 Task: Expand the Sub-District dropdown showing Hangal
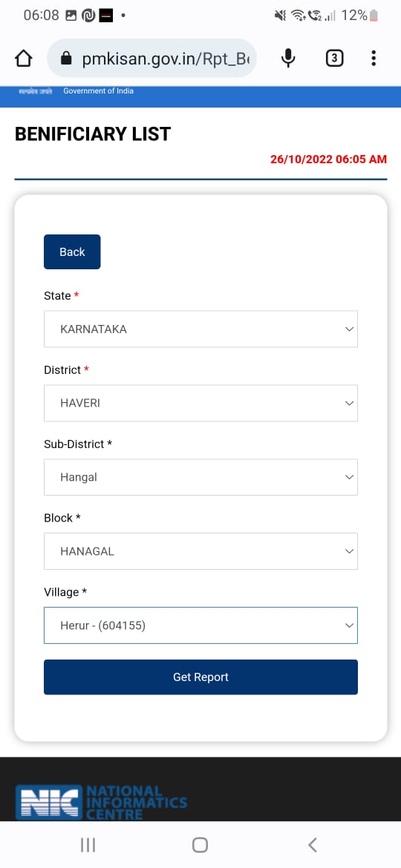coord(200,477)
